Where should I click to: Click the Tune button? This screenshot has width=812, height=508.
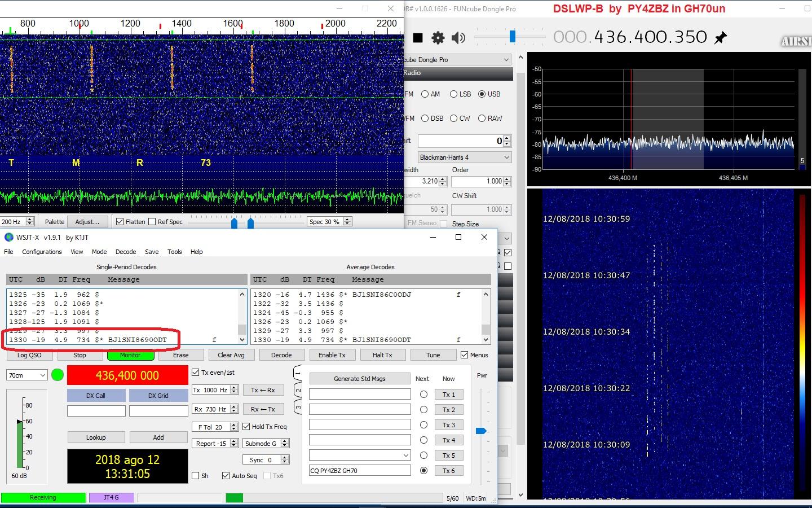point(433,355)
